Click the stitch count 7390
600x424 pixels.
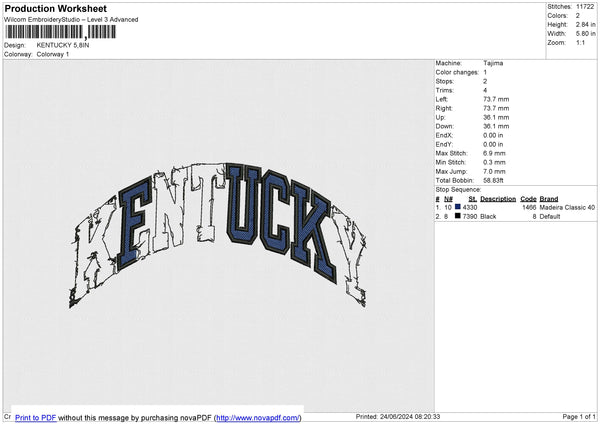tap(470, 217)
